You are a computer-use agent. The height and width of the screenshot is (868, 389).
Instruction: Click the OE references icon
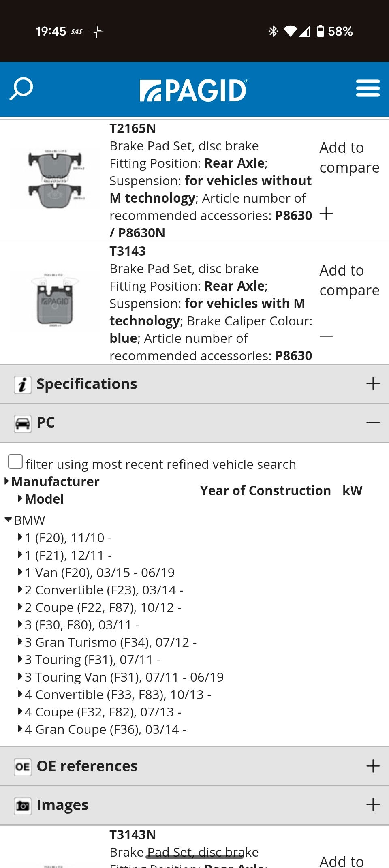(x=23, y=767)
